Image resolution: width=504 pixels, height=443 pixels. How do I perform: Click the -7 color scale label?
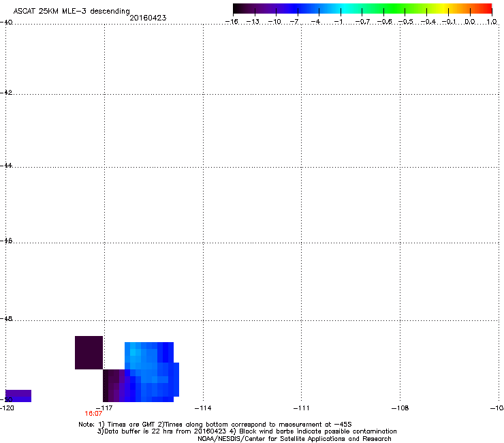tap(294, 22)
